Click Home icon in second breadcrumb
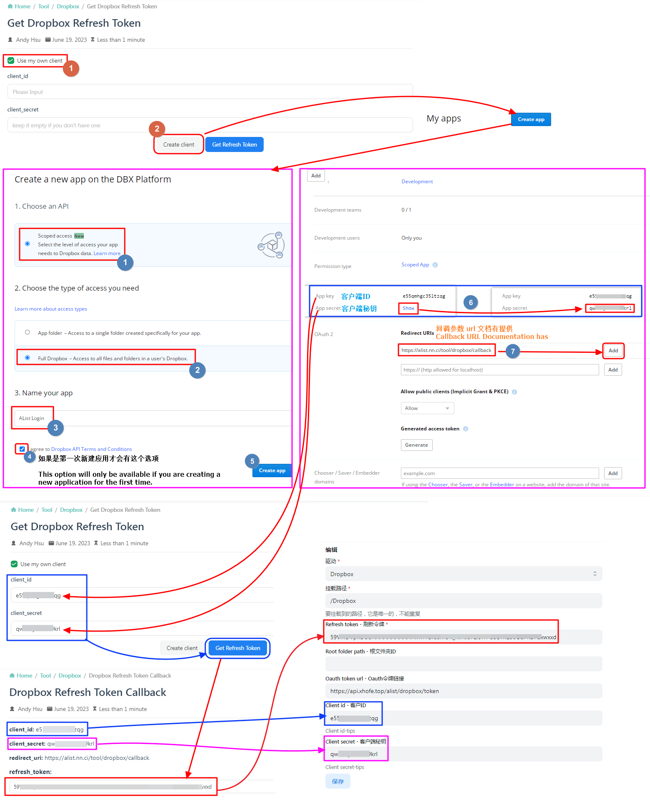The image size is (650, 812). tap(13, 510)
